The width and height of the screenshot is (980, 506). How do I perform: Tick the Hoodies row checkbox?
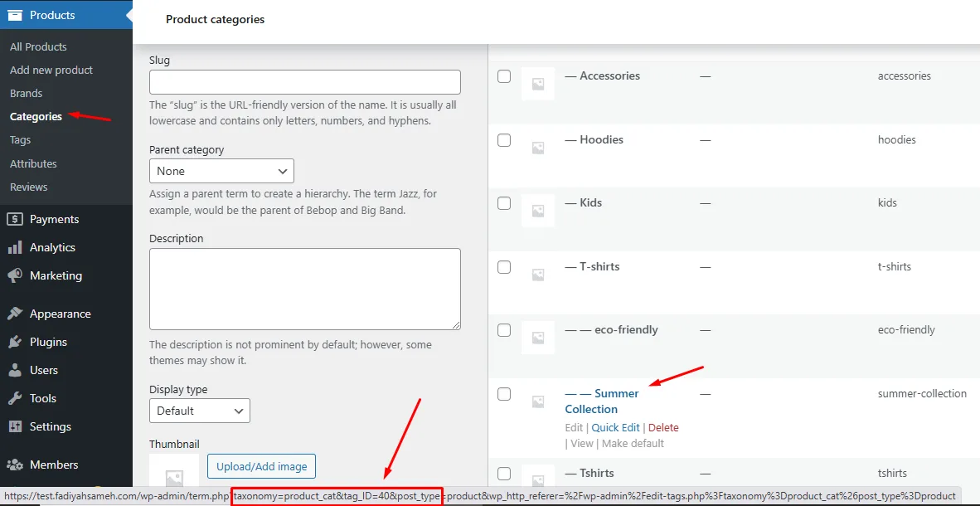(x=504, y=140)
